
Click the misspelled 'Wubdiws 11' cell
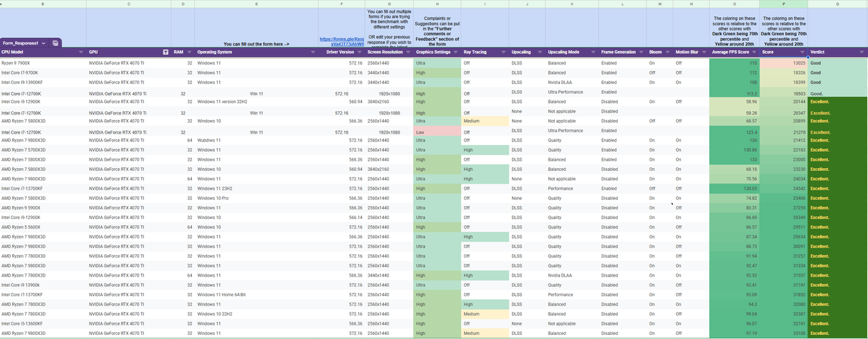tap(256, 140)
